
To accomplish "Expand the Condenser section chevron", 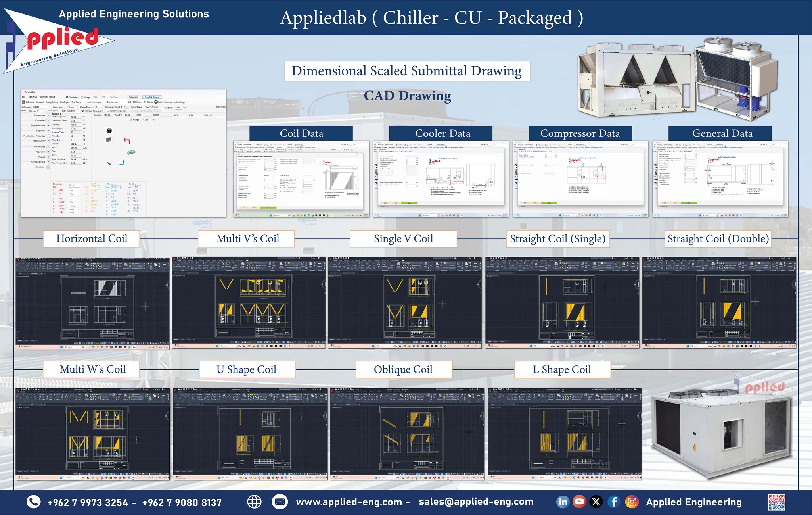I will point(48,120).
